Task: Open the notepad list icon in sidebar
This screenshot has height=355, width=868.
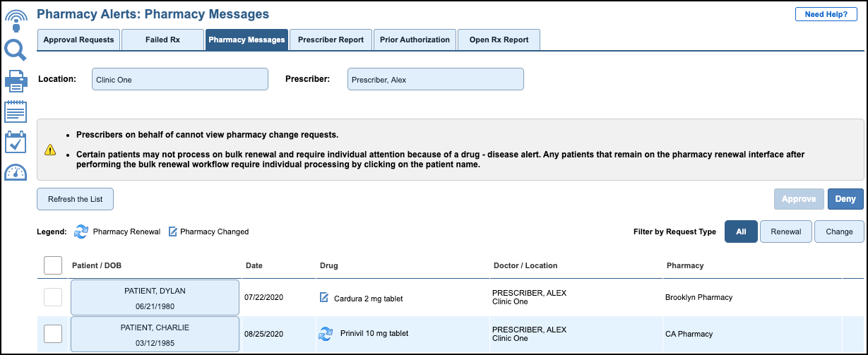Action: pyautogui.click(x=16, y=112)
